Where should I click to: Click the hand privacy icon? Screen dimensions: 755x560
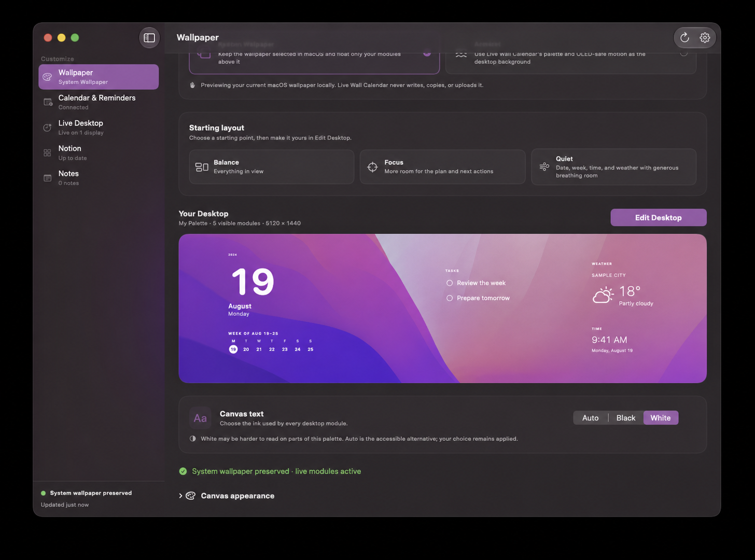[192, 85]
